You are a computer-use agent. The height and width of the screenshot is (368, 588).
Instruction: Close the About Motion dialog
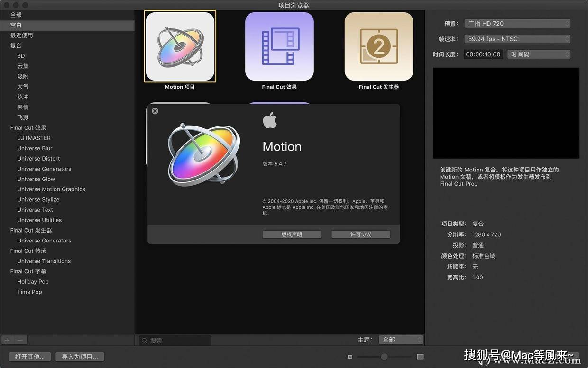(x=155, y=111)
